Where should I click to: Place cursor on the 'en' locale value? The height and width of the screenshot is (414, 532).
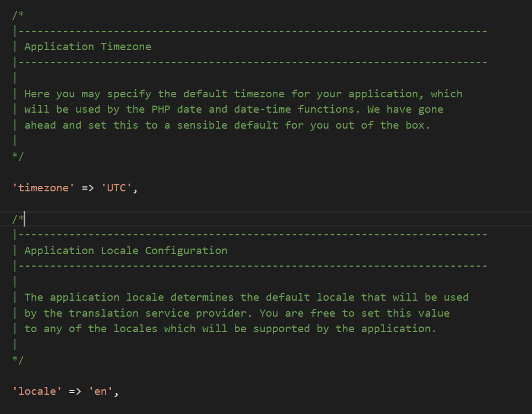[x=101, y=391]
